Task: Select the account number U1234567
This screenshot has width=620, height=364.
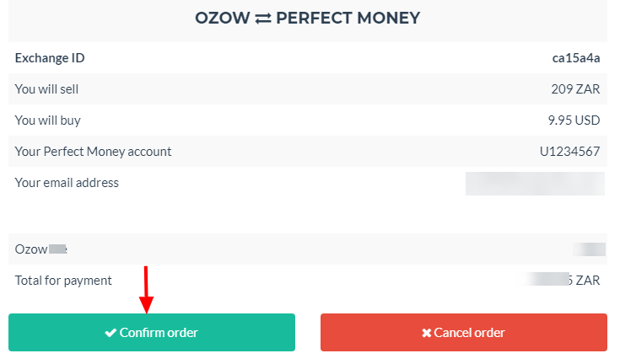Action: coord(570,152)
